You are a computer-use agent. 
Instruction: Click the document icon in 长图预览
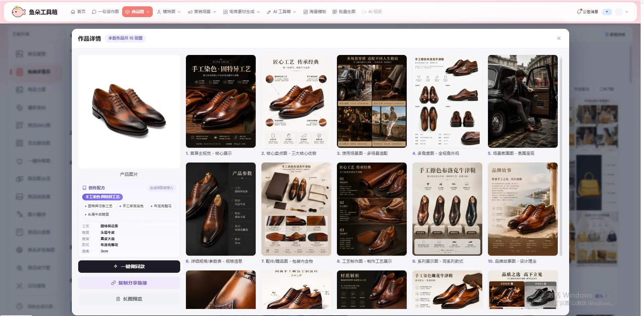coord(118,299)
